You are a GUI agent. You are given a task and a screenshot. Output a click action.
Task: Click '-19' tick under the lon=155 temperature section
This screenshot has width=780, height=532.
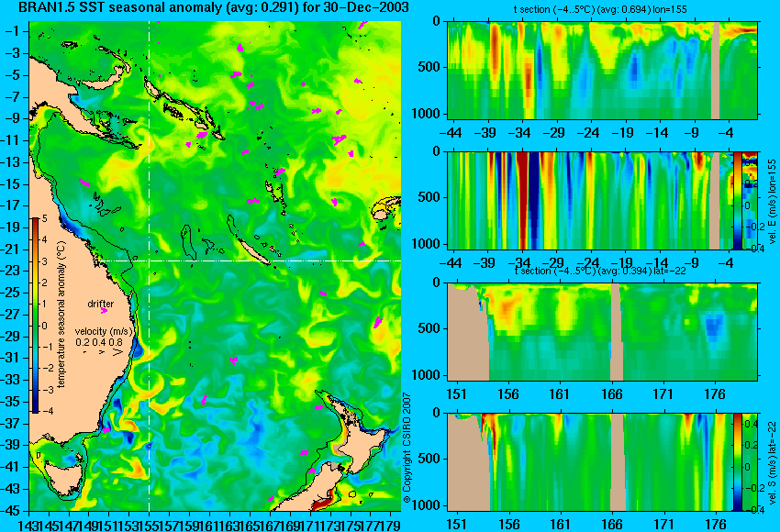[x=623, y=133]
